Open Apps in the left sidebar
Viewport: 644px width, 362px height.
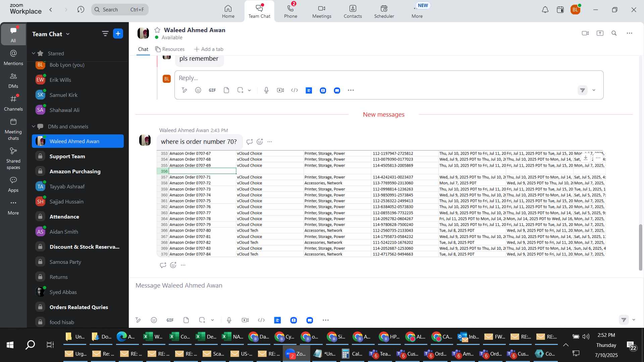pyautogui.click(x=13, y=184)
